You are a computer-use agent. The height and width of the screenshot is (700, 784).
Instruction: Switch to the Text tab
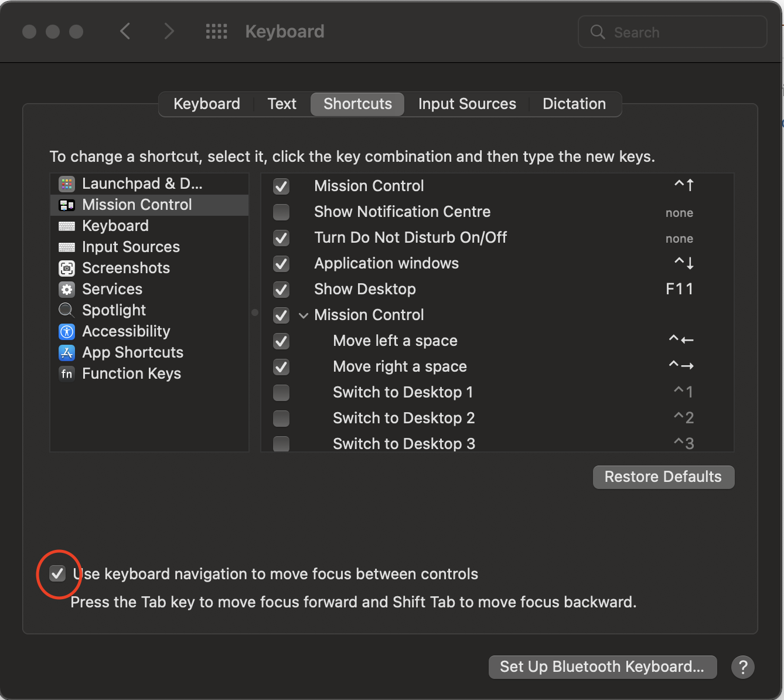[281, 104]
